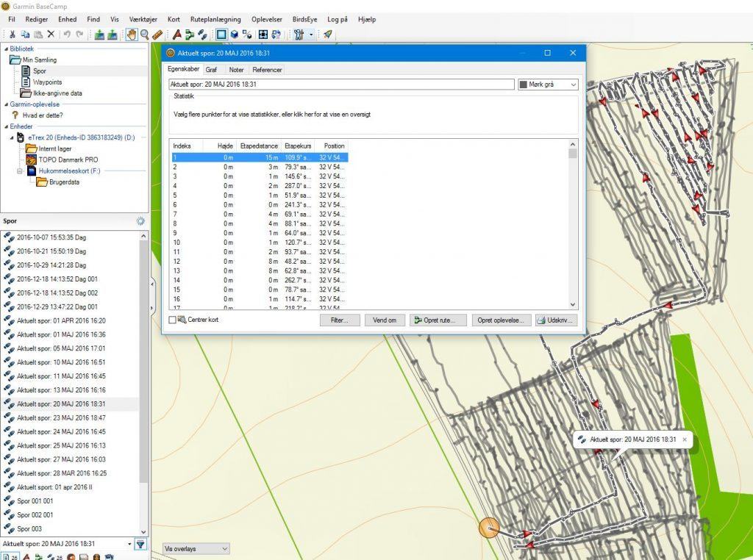Screen dimensions: 753x560
Task: Click the funnel filter icon below the Spor list
Action: coord(140,544)
